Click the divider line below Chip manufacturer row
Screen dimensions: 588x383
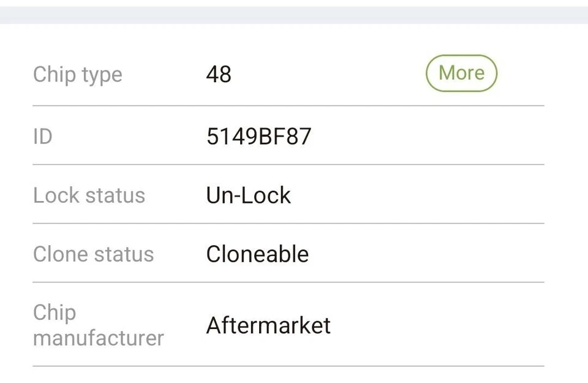[288, 366]
